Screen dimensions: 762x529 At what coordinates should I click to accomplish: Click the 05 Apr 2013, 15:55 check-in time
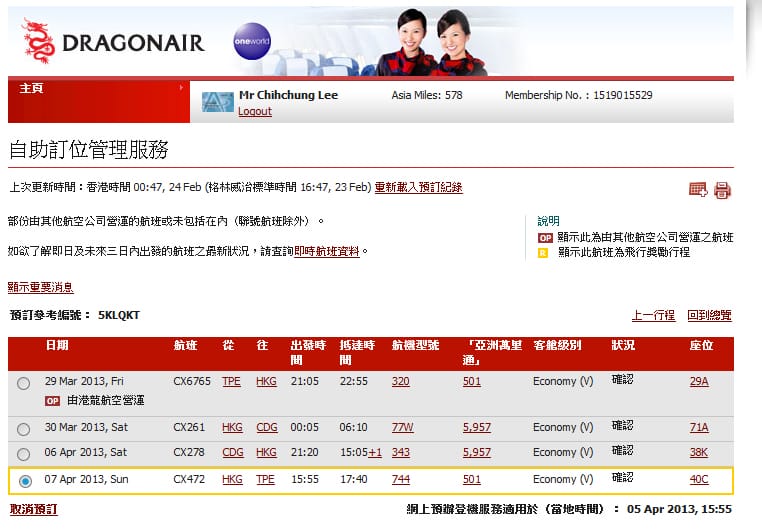tap(679, 509)
